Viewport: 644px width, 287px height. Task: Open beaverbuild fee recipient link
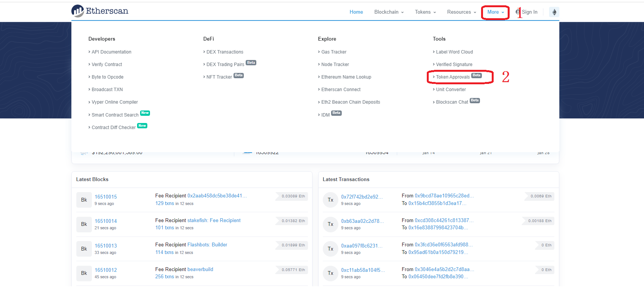click(200, 270)
